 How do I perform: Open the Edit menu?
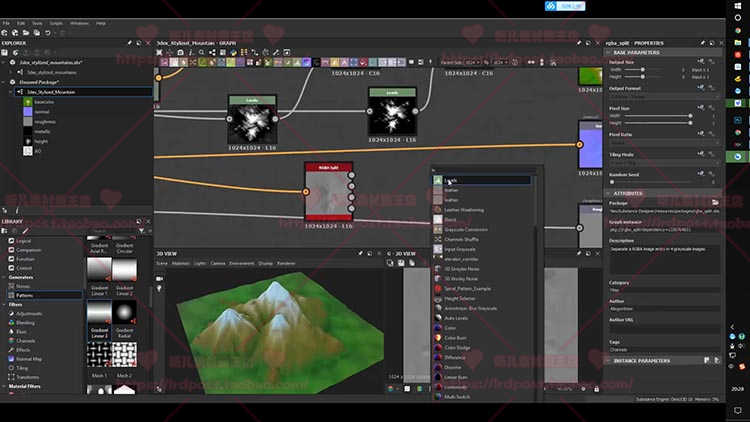21,23
